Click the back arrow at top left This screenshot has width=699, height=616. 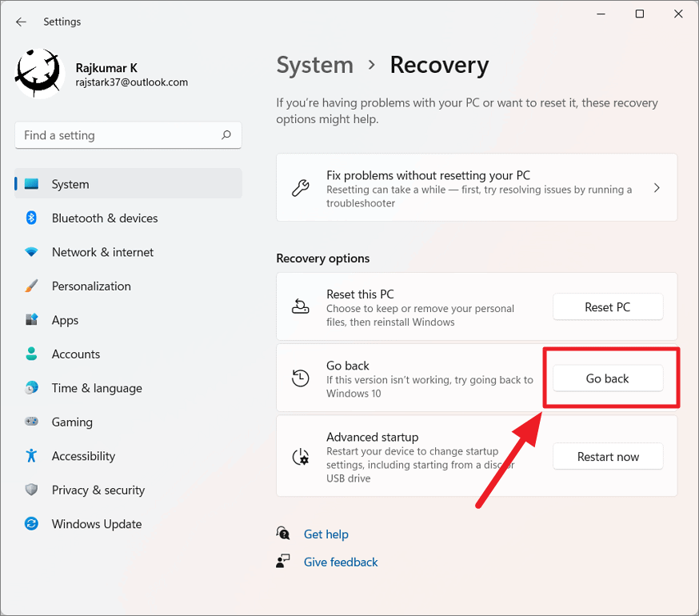coord(22,22)
